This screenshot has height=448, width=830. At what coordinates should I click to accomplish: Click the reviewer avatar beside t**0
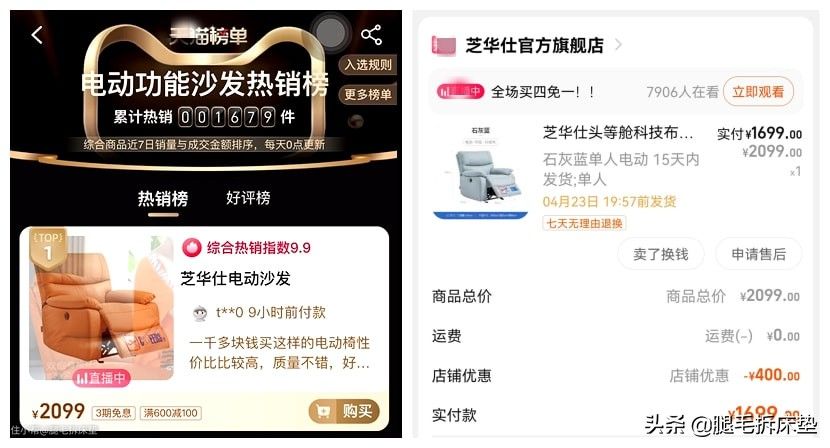200,313
